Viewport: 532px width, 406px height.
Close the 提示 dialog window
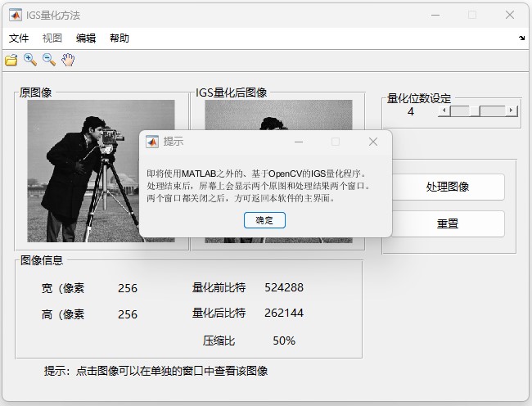point(373,142)
